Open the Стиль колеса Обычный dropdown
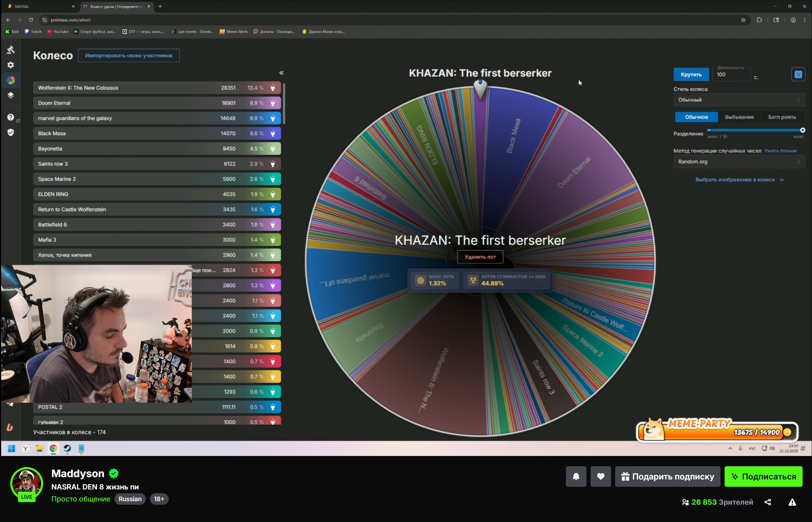812x522 pixels. (x=738, y=100)
